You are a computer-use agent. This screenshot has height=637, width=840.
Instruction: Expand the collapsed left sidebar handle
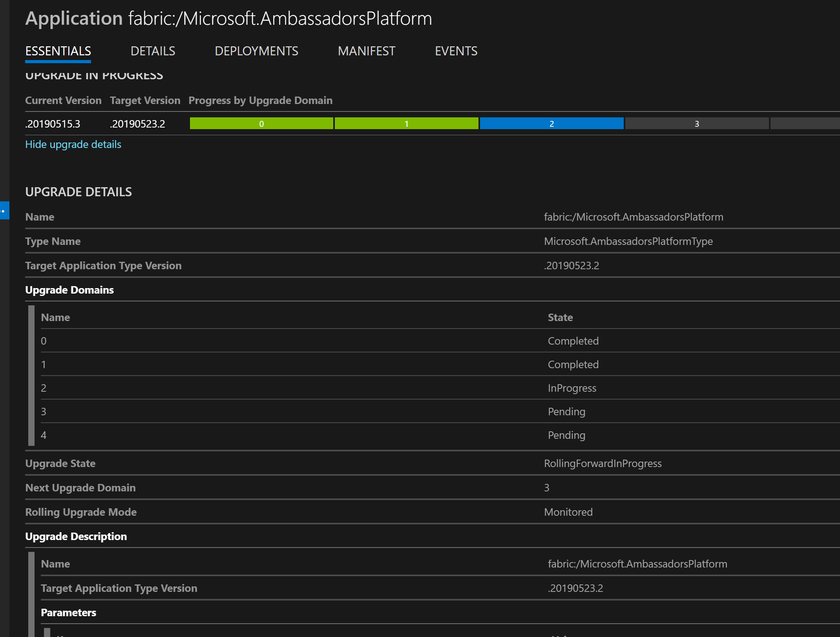tap(4, 211)
